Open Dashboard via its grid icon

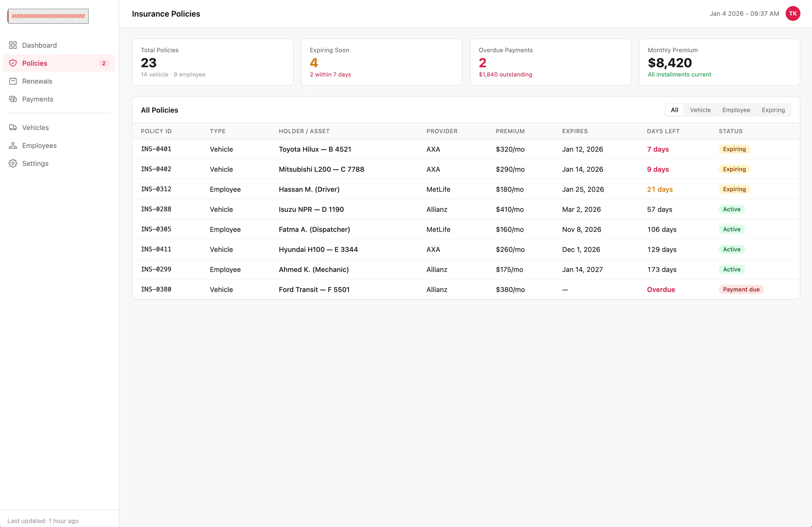tap(13, 45)
